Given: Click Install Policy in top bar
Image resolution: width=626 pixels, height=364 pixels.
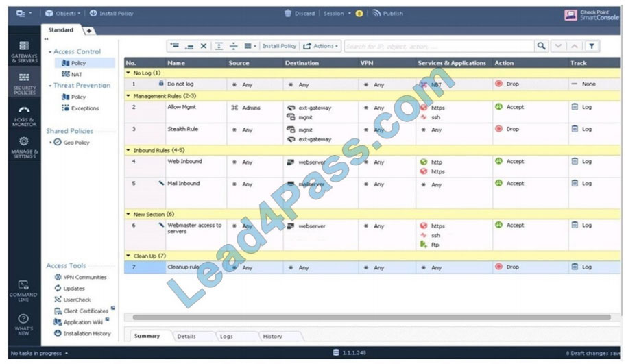Looking at the screenshot, I should coord(111,13).
